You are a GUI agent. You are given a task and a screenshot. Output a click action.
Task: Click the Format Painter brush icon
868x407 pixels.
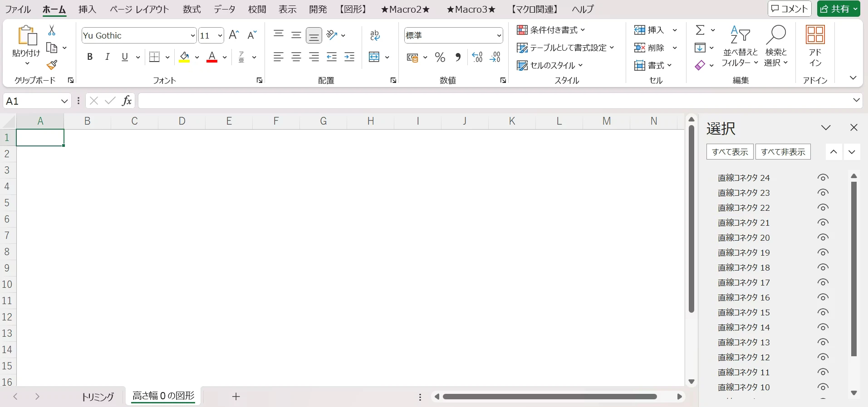click(x=52, y=65)
